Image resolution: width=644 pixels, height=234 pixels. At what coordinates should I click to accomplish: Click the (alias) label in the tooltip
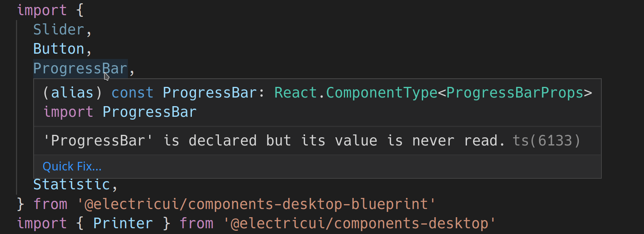click(x=72, y=93)
